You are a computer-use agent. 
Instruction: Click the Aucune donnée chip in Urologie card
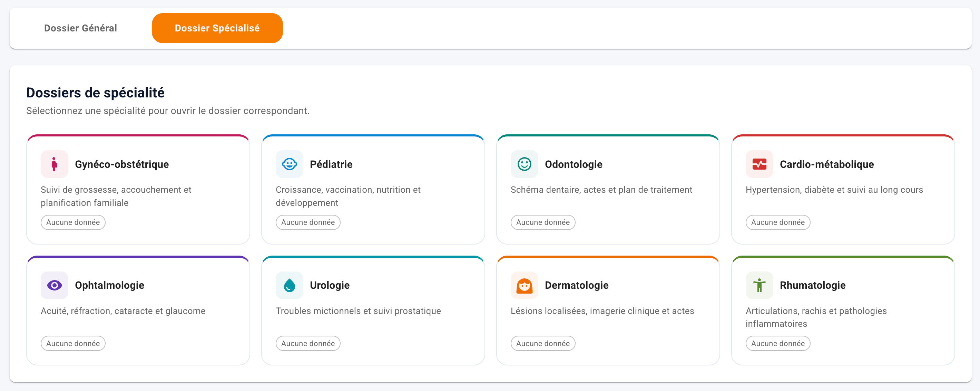308,343
